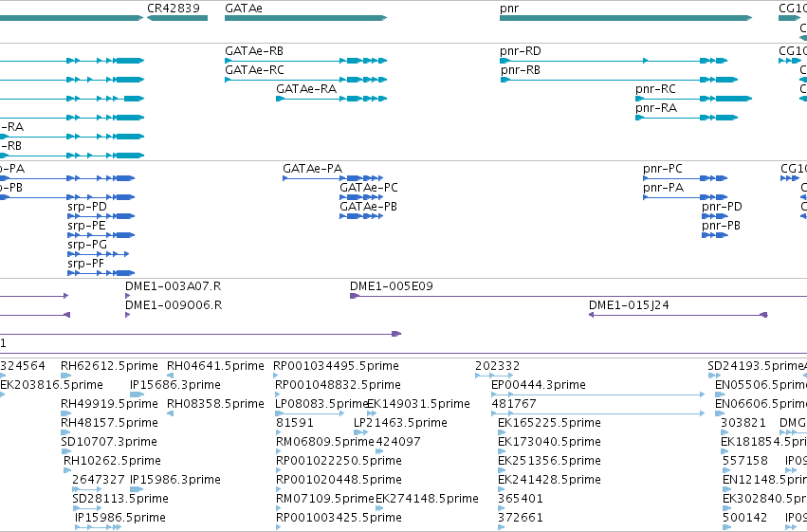Click the RP001048832.5prime EST label
Viewport: 807px width, 532px height.
click(338, 385)
